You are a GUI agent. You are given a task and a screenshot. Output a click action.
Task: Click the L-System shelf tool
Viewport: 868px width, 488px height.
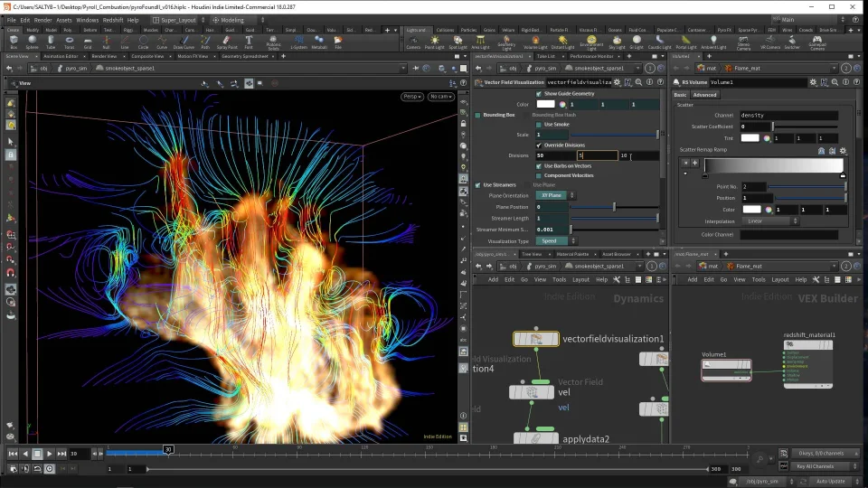[x=298, y=42]
